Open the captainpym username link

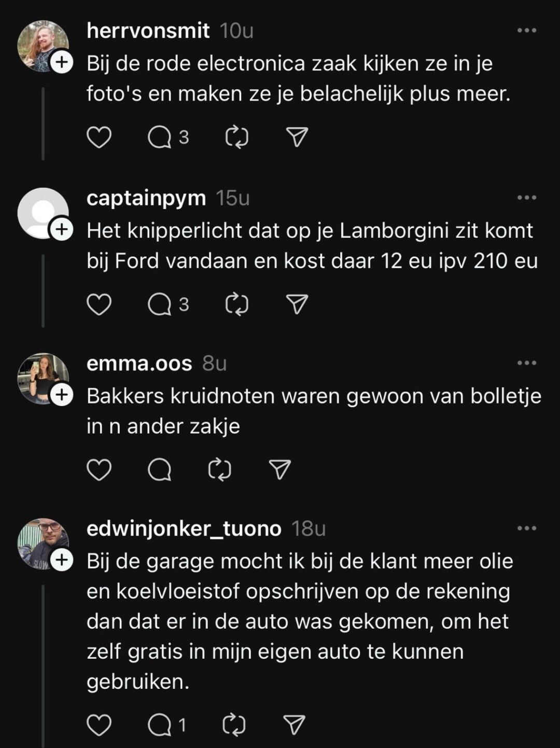pyautogui.click(x=146, y=198)
